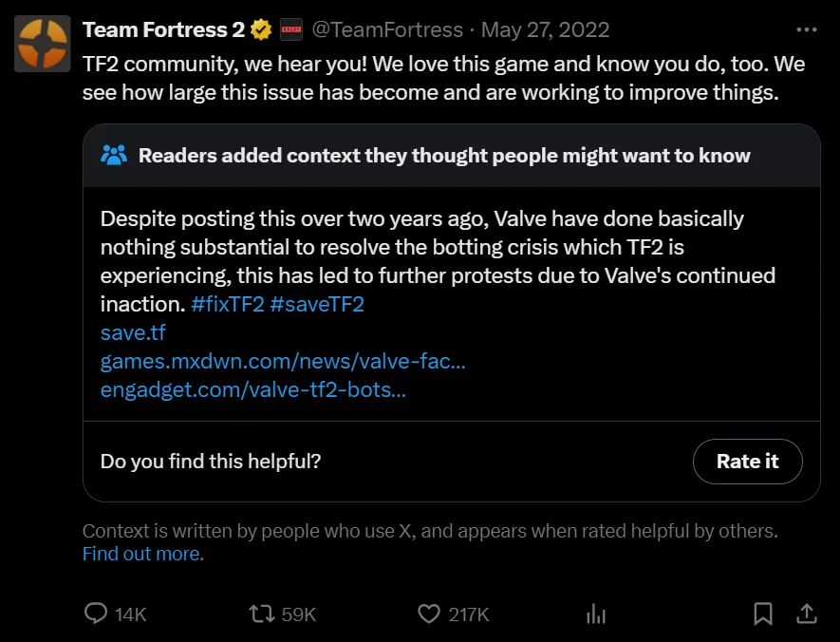
Task: Click the May 27, 2022 timestamp
Action: click(545, 30)
